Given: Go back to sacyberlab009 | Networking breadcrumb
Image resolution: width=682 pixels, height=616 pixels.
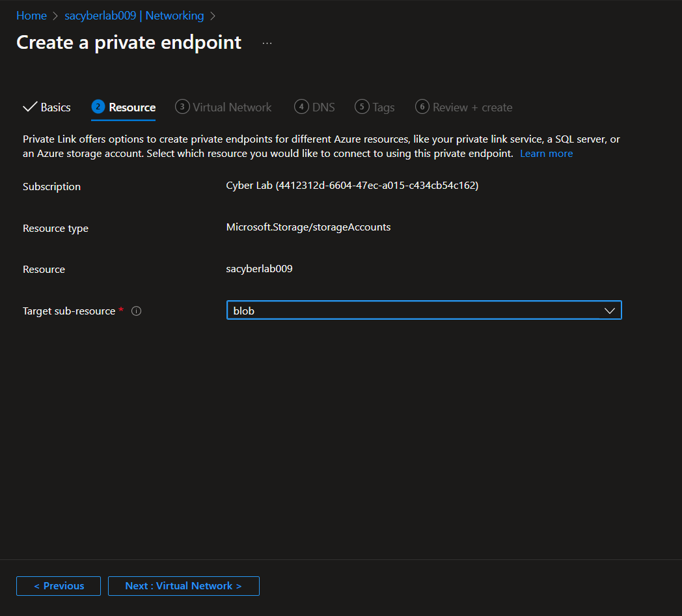Looking at the screenshot, I should (134, 16).
